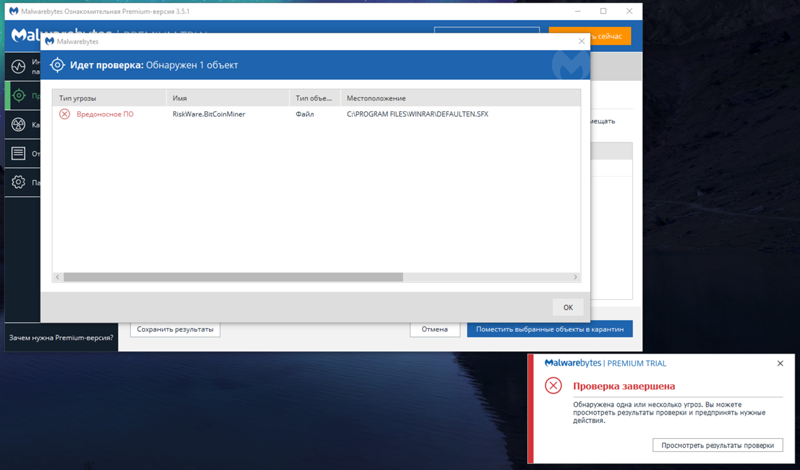Sort by Местоположение column header
The width and height of the screenshot is (800, 470).
coord(460,98)
